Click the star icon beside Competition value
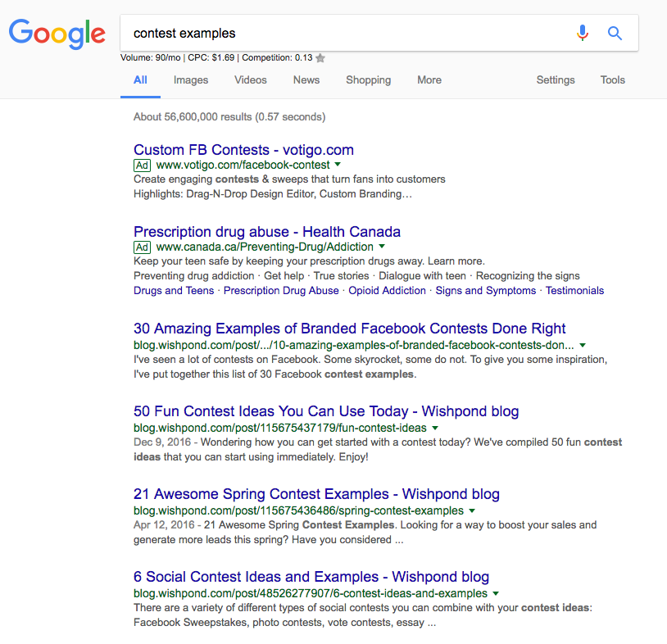This screenshot has height=644, width=667. pyautogui.click(x=320, y=58)
